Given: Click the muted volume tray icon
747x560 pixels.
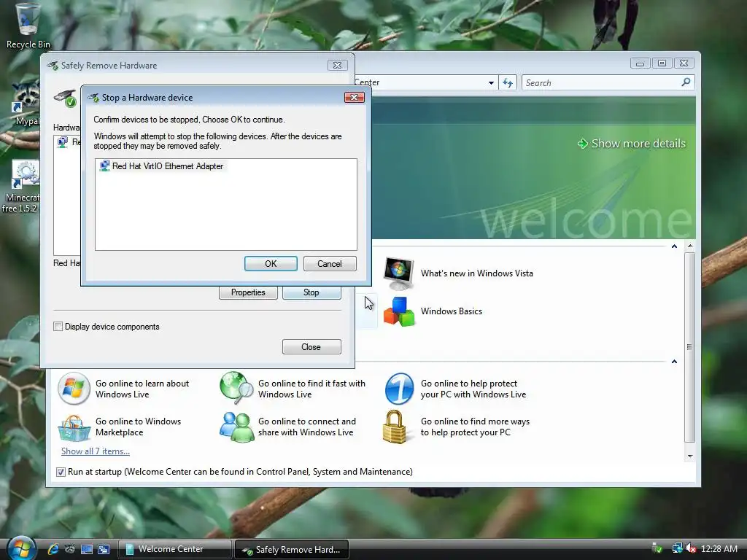Looking at the screenshot, I should [692, 548].
